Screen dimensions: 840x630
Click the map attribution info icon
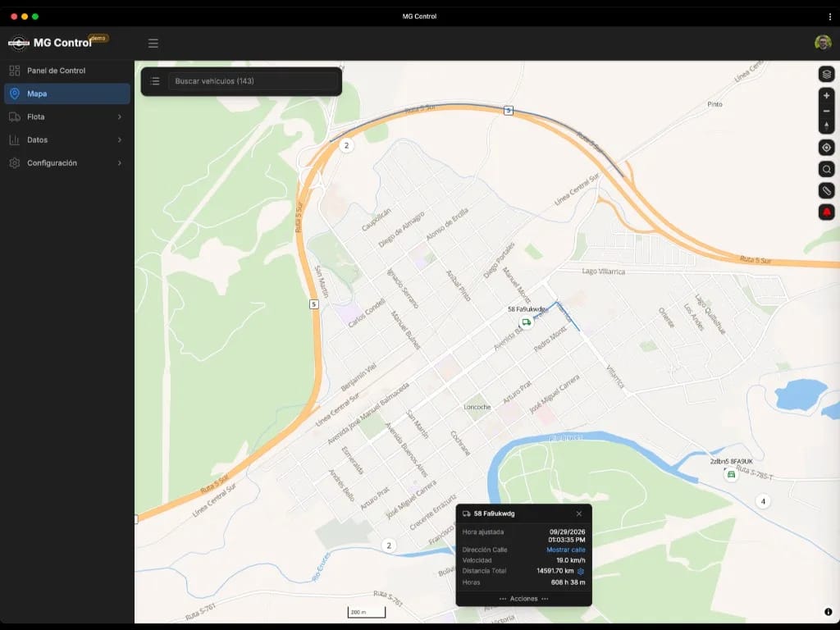[829, 612]
